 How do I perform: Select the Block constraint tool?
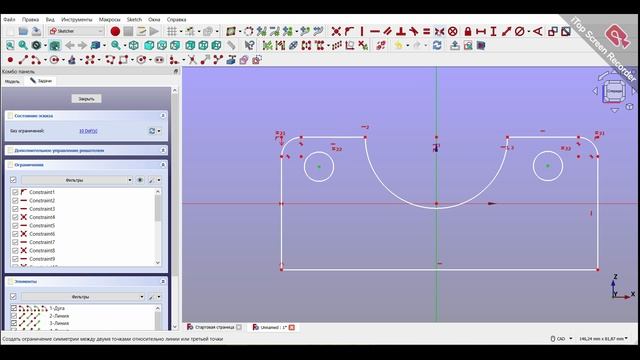click(452, 31)
